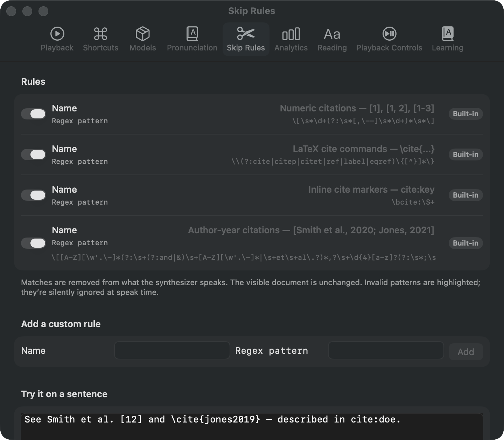
Task: Click the \bcite:\S+ regex pattern
Action: pyautogui.click(x=413, y=202)
